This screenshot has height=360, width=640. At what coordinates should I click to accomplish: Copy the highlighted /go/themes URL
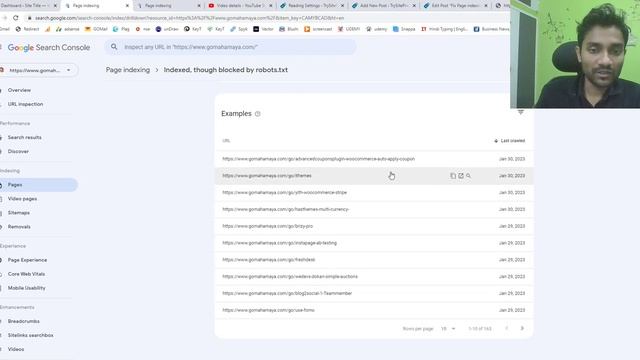click(453, 176)
